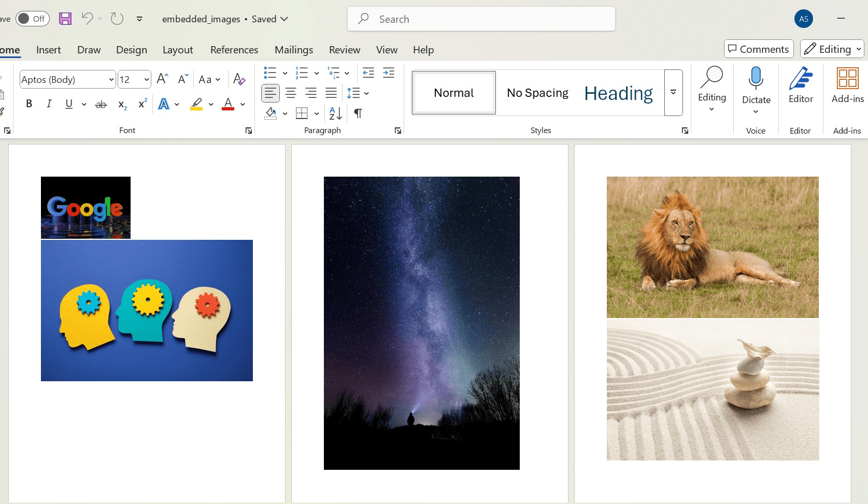Open the font name dropdown Aptos (Body)

point(67,79)
